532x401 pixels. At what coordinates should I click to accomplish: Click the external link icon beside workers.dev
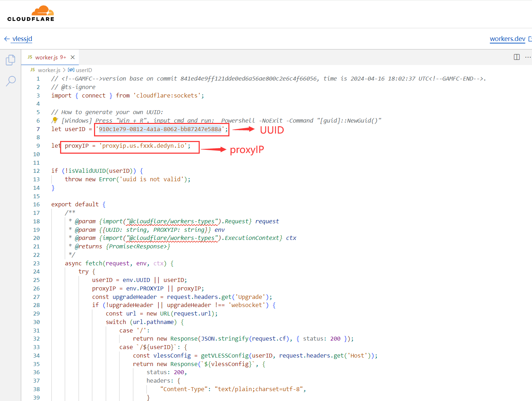[530, 39]
